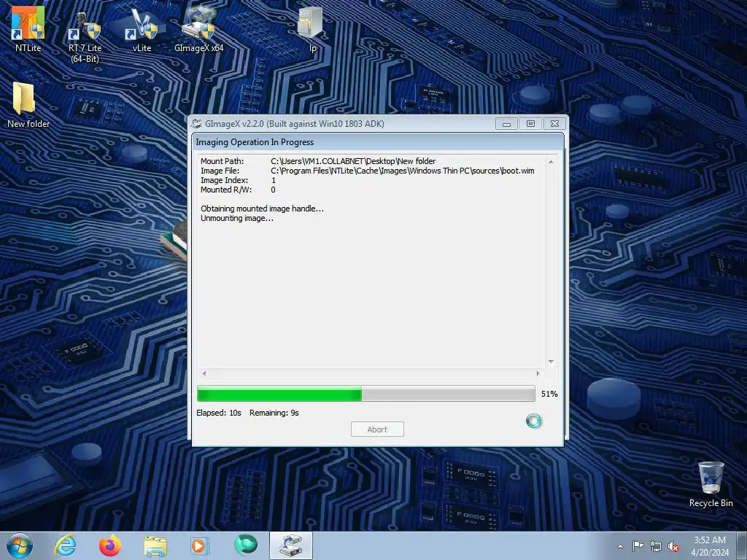Select the New folder desktop icon
Viewport: 747px width, 560px height.
(x=28, y=105)
